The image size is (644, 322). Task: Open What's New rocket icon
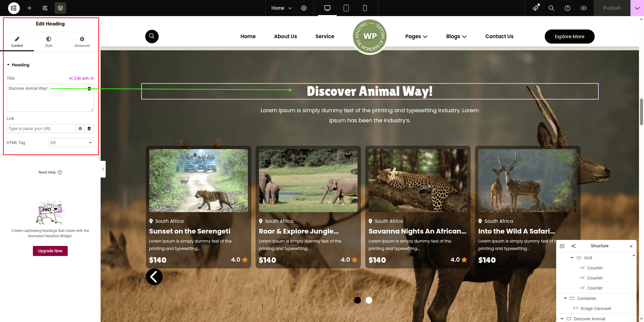(536, 8)
